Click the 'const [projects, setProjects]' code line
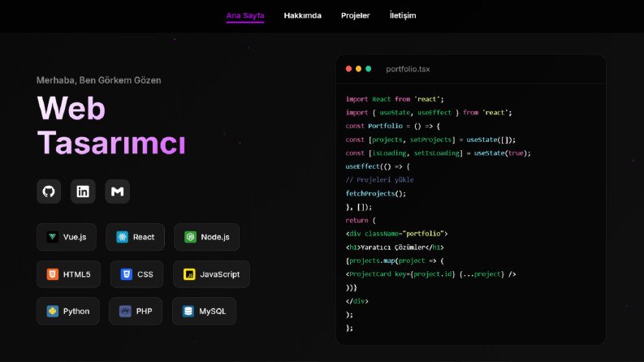This screenshot has height=362, width=644. (430, 140)
